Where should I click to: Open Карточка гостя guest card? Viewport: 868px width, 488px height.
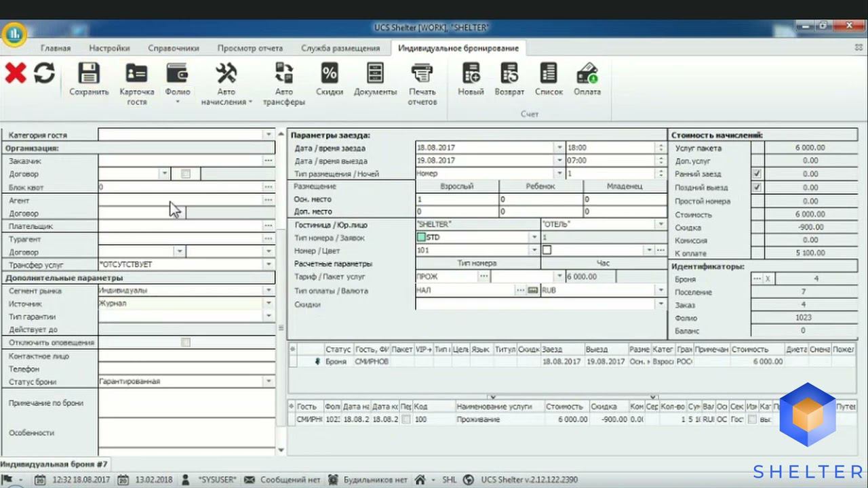(x=136, y=84)
